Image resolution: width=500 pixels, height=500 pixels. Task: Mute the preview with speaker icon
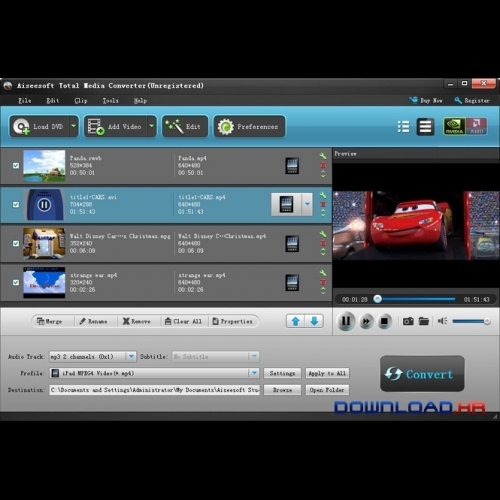(x=442, y=321)
